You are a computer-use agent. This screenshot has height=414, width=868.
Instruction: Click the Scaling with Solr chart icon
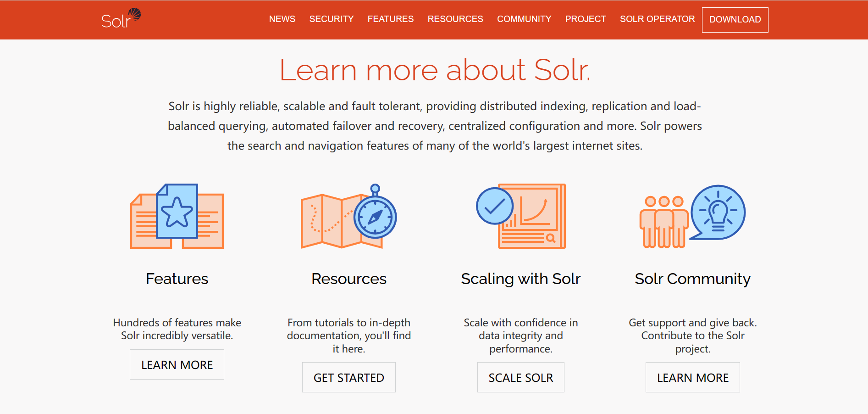521,216
